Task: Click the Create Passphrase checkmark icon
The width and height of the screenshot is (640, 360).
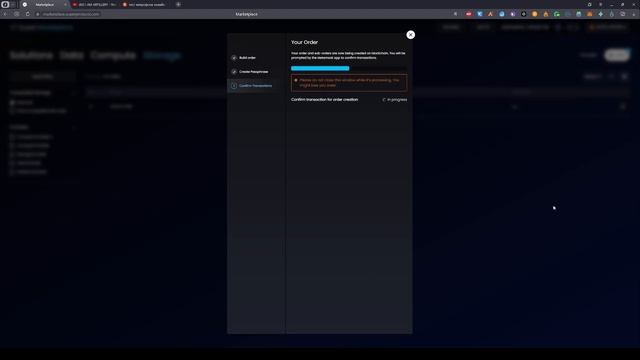Action: point(234,72)
